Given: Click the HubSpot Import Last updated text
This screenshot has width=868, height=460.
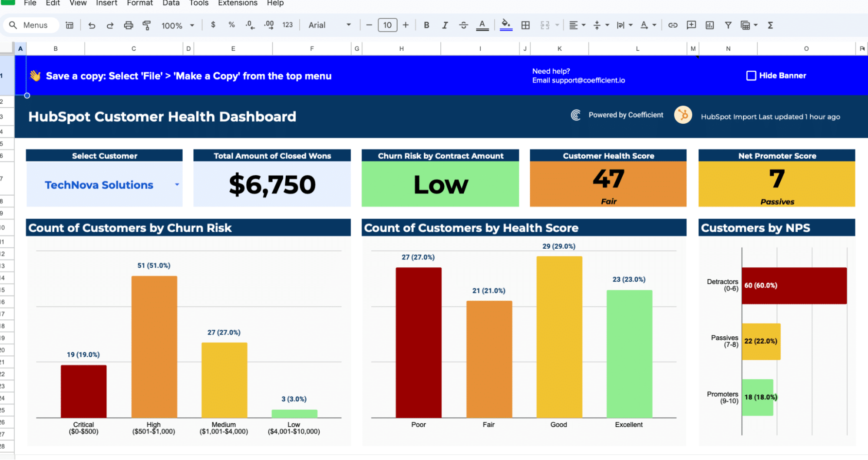Looking at the screenshot, I should tap(770, 117).
